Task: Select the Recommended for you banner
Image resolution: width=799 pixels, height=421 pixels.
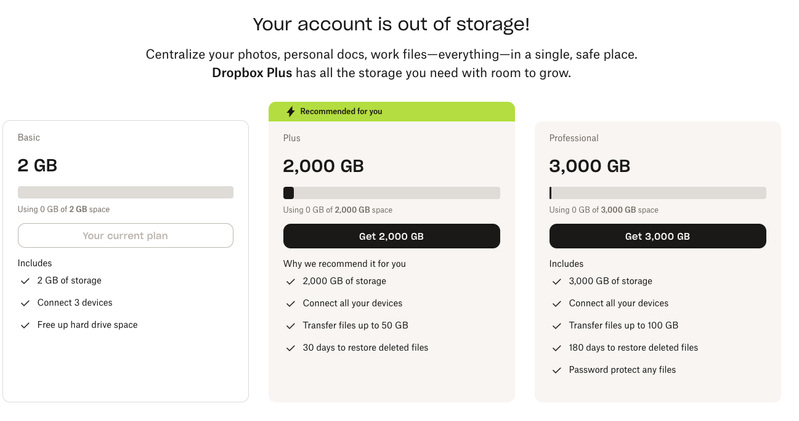Action: click(x=391, y=111)
